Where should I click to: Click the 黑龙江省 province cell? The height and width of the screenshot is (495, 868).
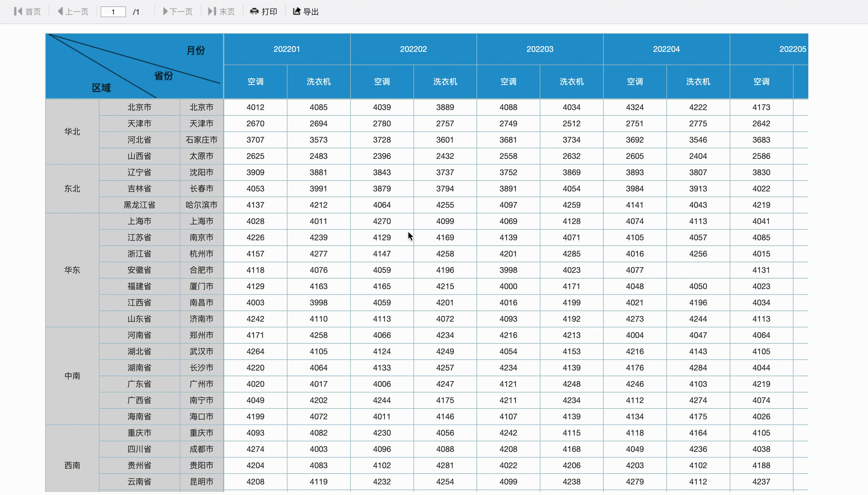(x=139, y=205)
